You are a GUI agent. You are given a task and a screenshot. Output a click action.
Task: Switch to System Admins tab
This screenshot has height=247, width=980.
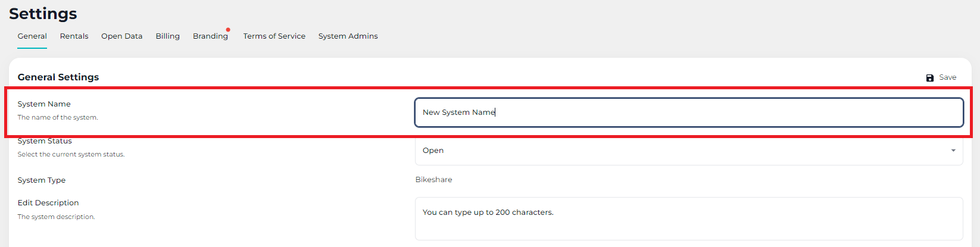(348, 36)
